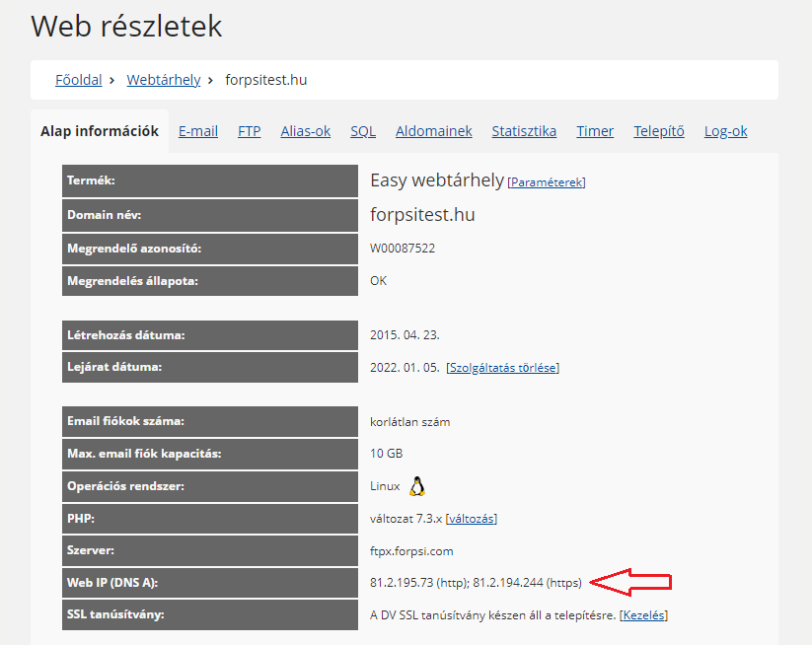Open the Telepítő tab

(659, 131)
